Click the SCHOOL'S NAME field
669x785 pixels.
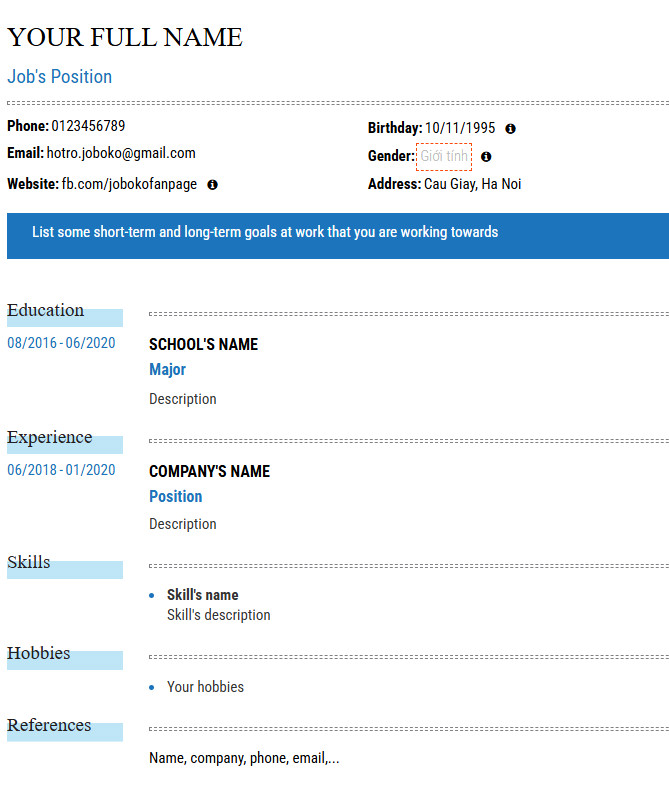coord(203,344)
